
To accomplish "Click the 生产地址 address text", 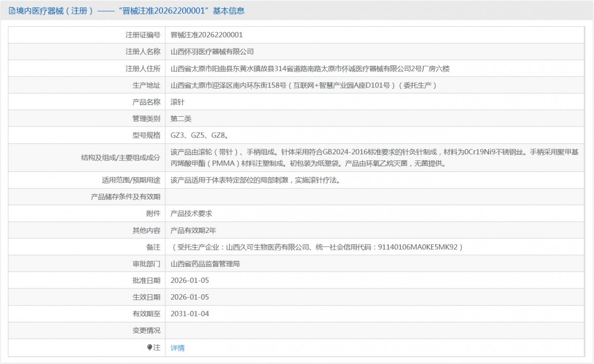I will coord(304,86).
